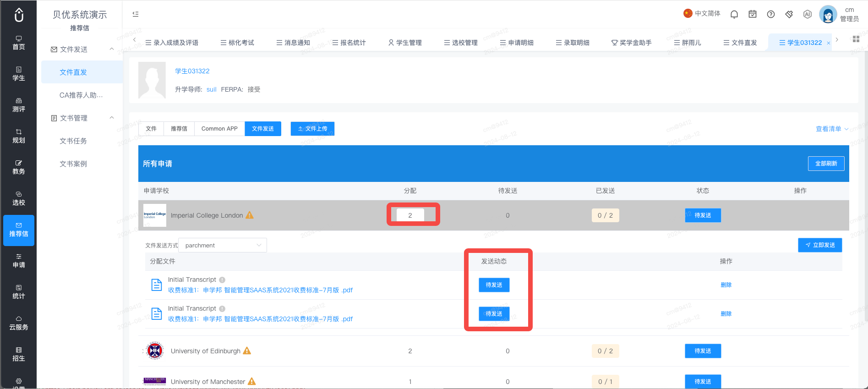This screenshot has height=389, width=868.
Task: Click the 立即发送 button
Action: tap(820, 245)
